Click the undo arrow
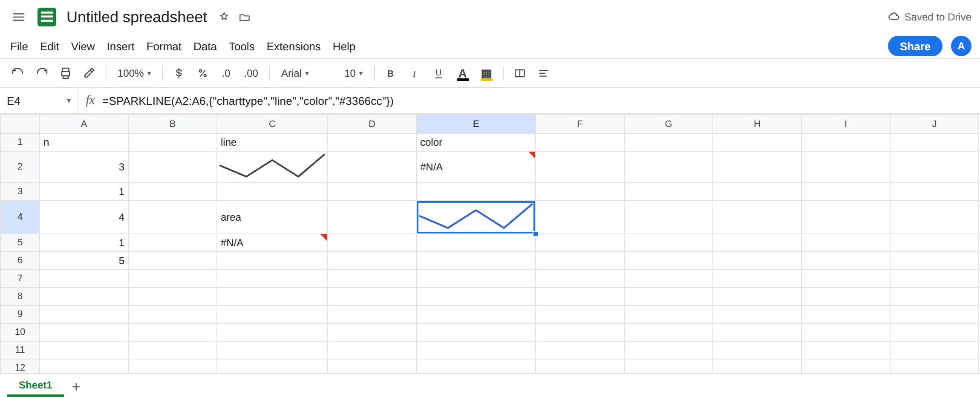 coord(17,73)
